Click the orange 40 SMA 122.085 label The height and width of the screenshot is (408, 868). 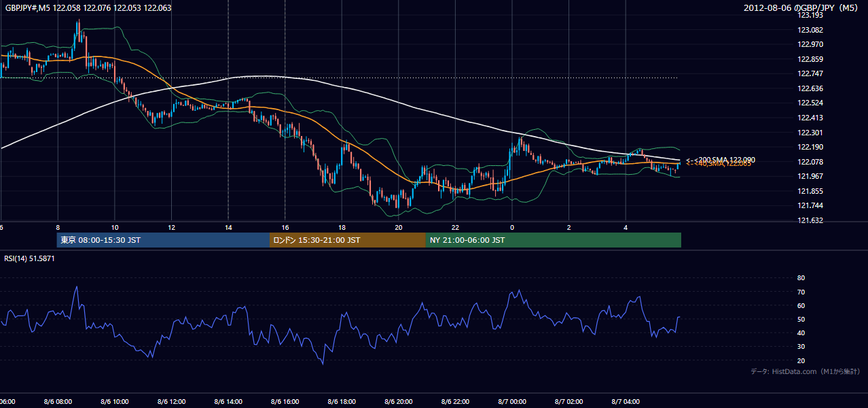click(x=718, y=164)
